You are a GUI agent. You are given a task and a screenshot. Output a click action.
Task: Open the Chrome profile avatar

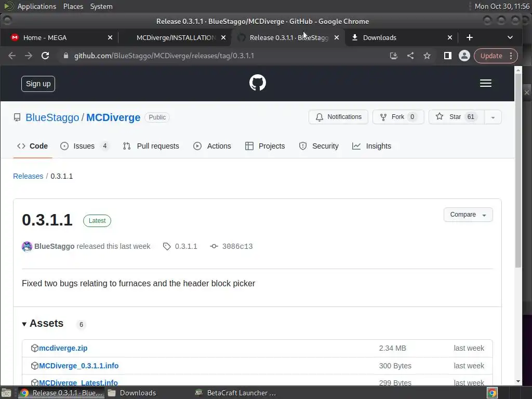[464, 56]
